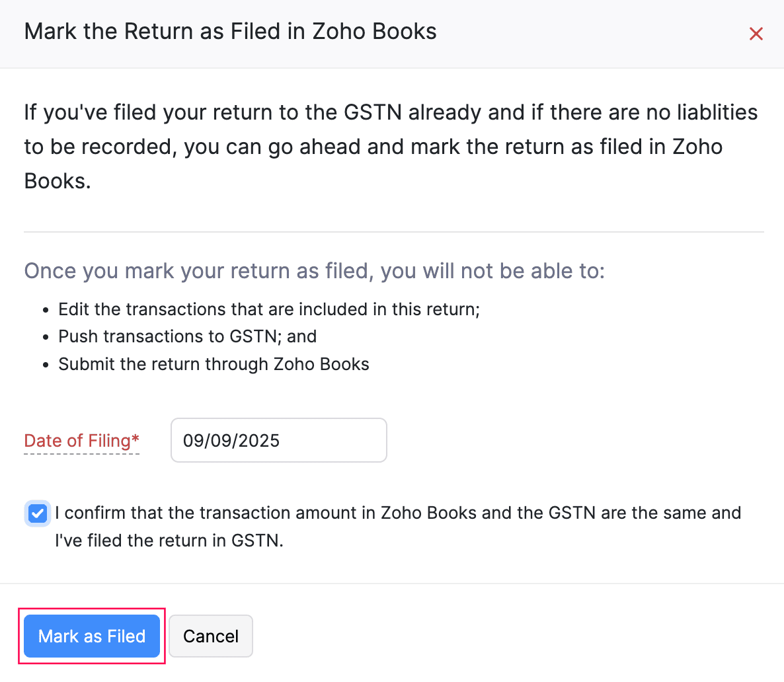The image size is (784, 682).
Task: Click the 'I confirm that the transaction amount' label
Action: pyautogui.click(x=397, y=513)
